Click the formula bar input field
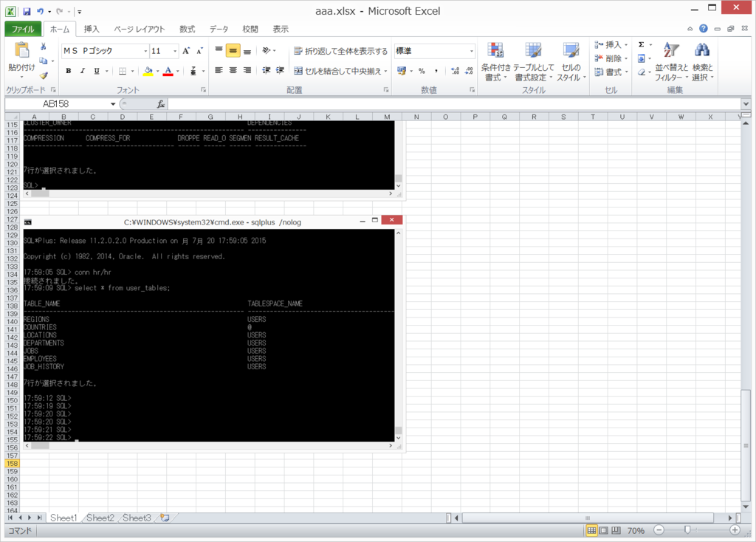The height and width of the screenshot is (542, 756). pyautogui.click(x=454, y=103)
